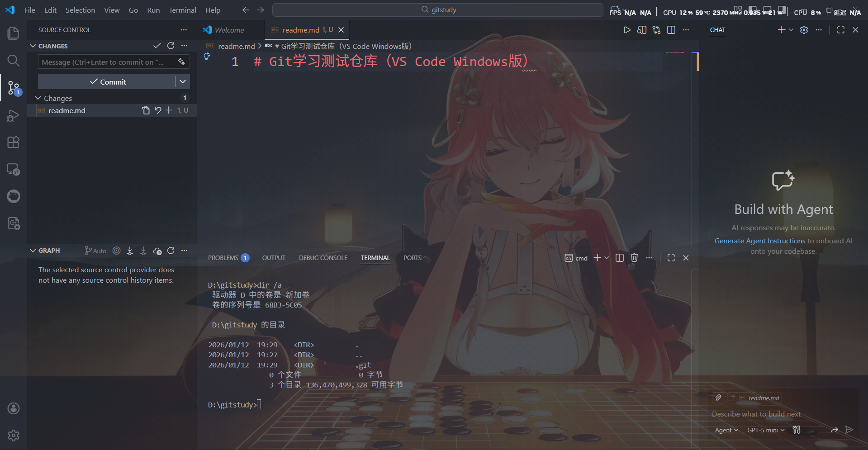Select readme.md in Changes list
The image size is (868, 450).
coord(112,110)
